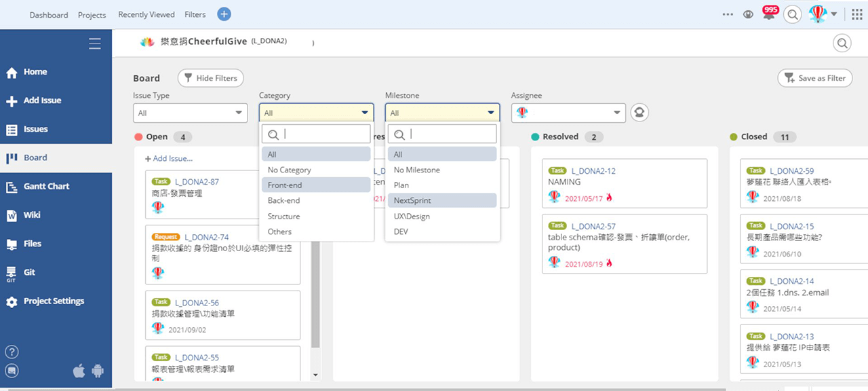Open the Assignee dropdown
Viewport: 868px width, 391px height.
tap(568, 112)
